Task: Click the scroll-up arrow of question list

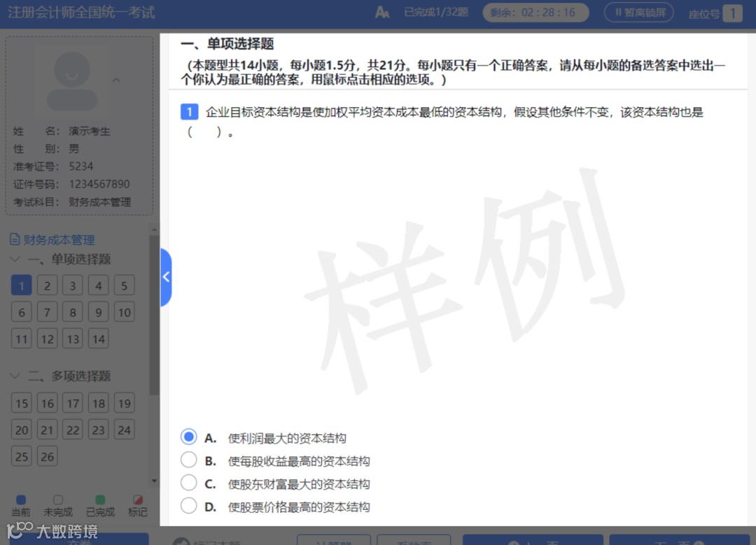Action: [x=154, y=230]
